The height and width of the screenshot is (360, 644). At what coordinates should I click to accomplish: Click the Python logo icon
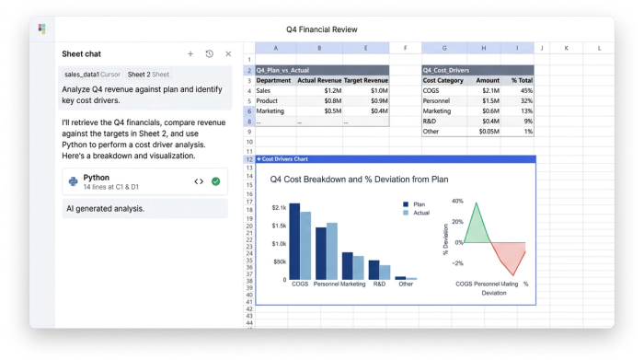tap(73, 181)
